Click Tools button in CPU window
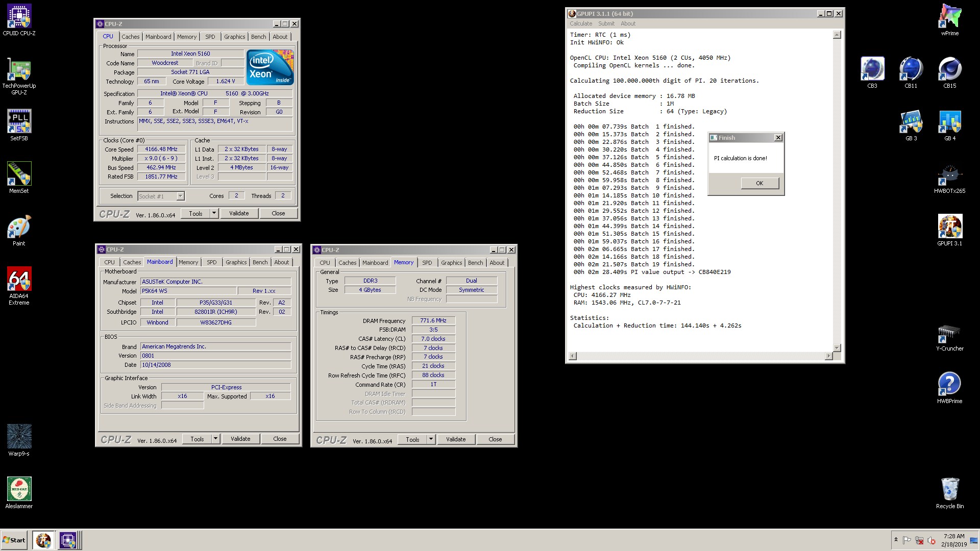 [x=196, y=213]
